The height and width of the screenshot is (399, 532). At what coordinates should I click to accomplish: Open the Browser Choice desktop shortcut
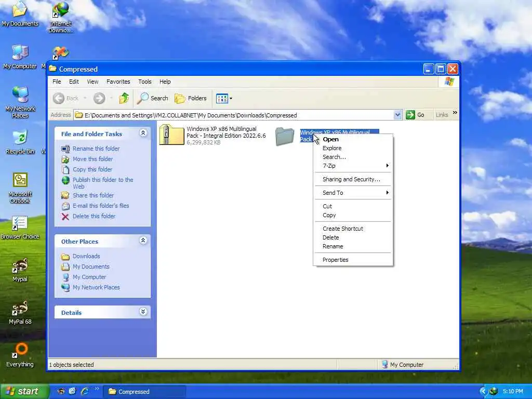20,228
